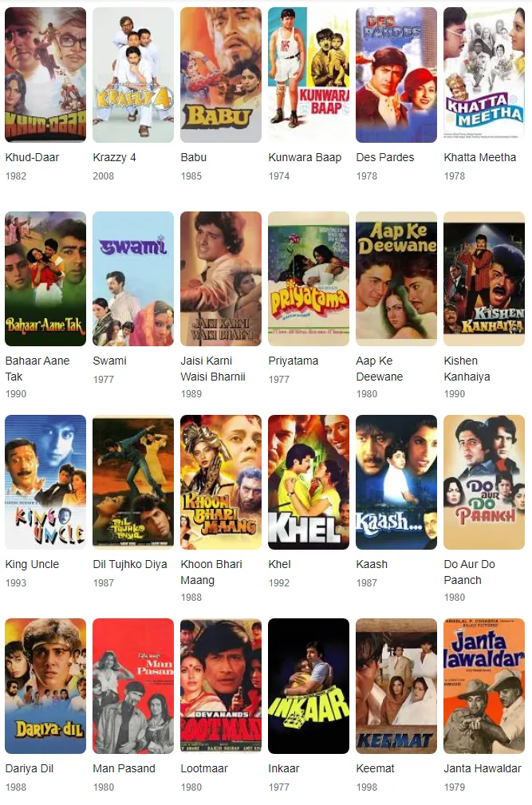532x805 pixels.
Task: Open the Lootmaar title link
Action: click(204, 768)
